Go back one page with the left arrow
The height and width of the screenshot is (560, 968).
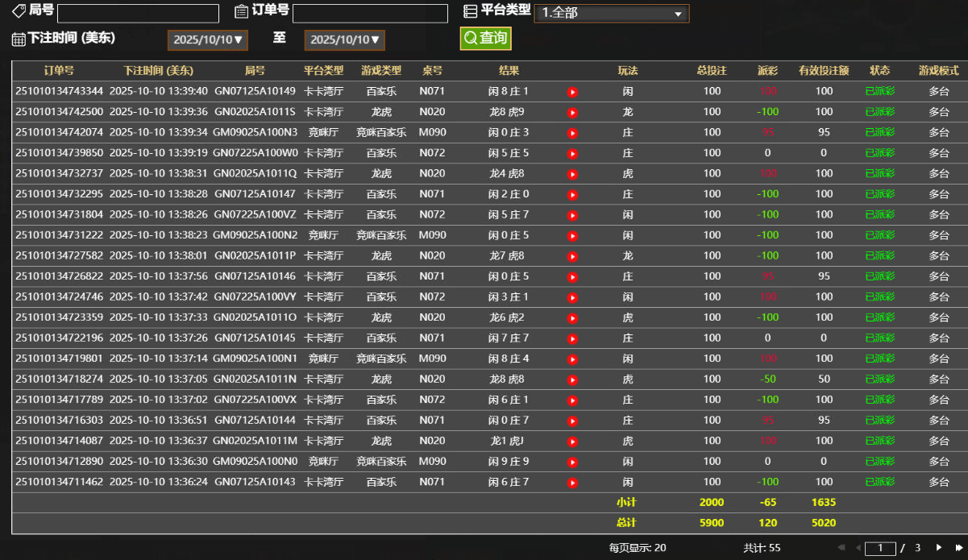pyautogui.click(x=857, y=546)
